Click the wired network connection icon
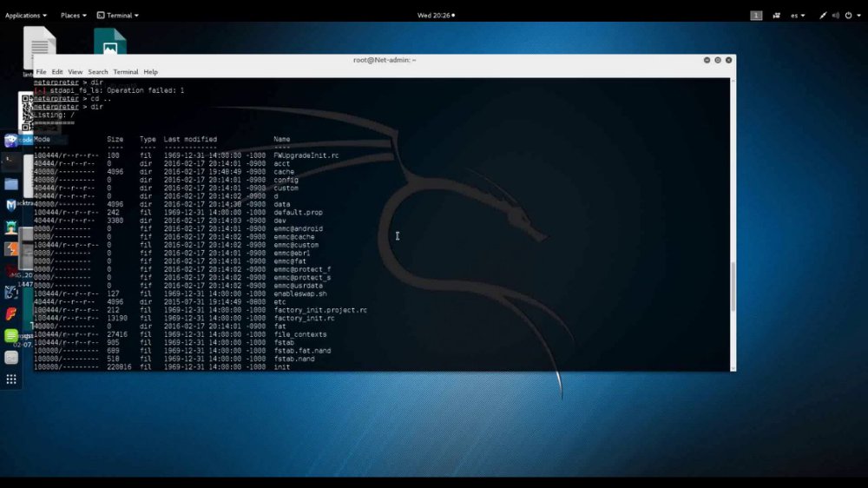 pos(823,16)
